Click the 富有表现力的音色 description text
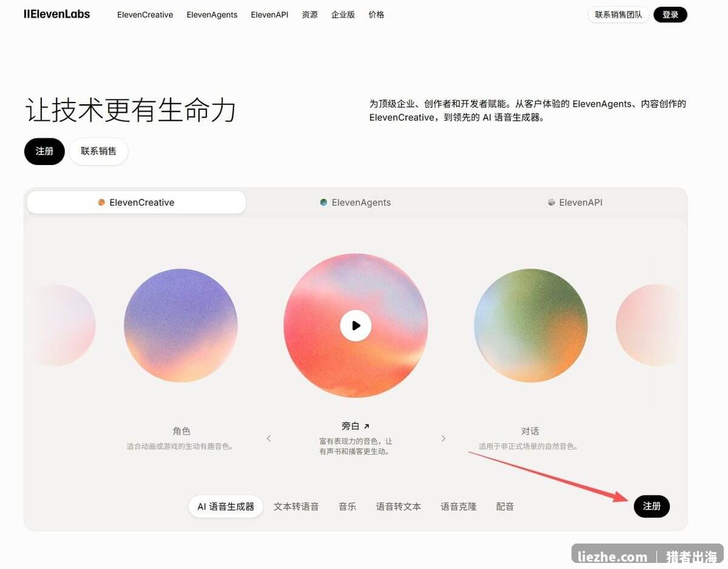Viewport: 728px width, 569px height. [356, 446]
